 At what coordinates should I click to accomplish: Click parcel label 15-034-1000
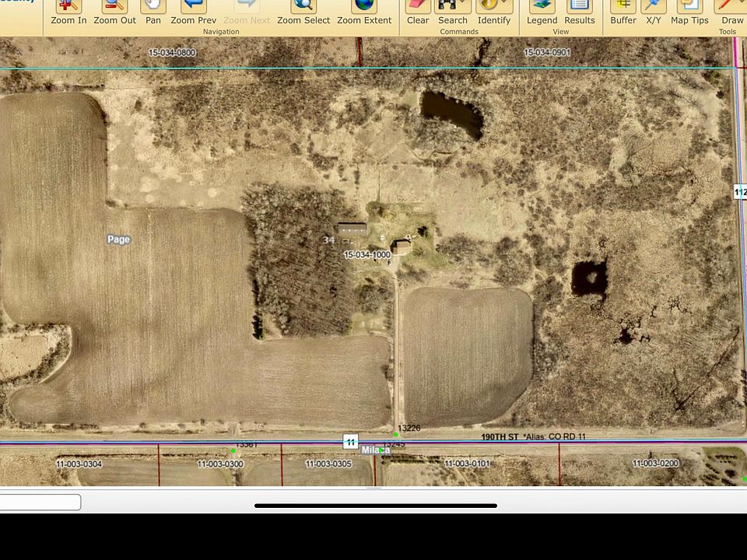click(367, 255)
